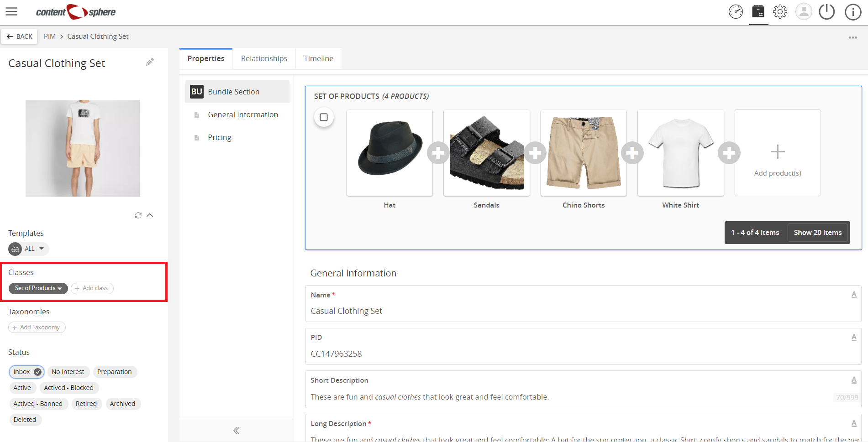868x442 pixels.
Task: Select the Inbox status chip
Action: click(x=26, y=372)
